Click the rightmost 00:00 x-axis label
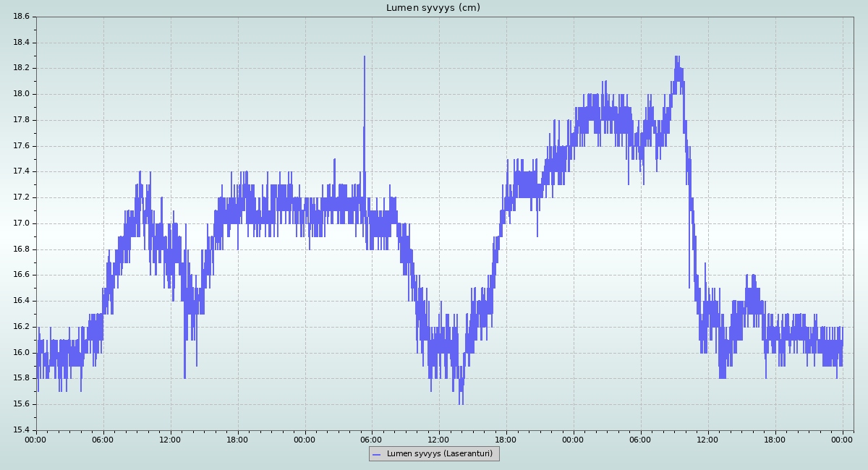The width and height of the screenshot is (868, 470). 842,439
